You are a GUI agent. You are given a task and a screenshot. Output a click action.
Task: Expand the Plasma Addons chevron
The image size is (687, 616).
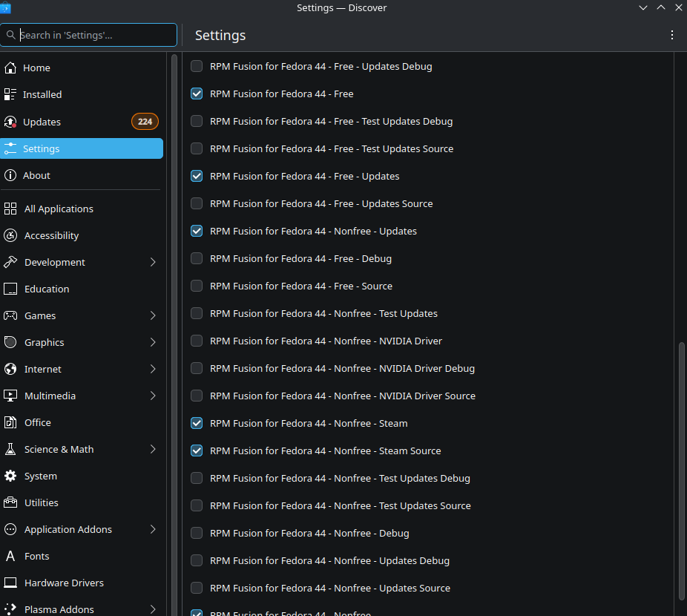[x=153, y=609]
